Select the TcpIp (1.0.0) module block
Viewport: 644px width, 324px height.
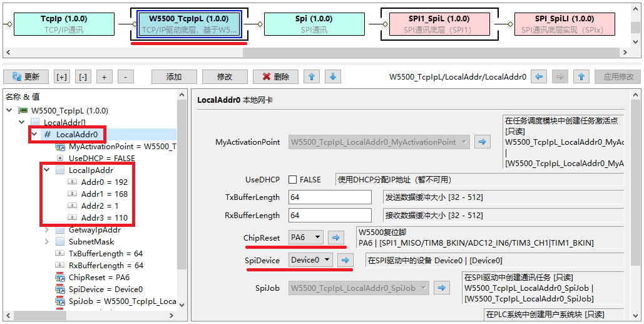(x=64, y=24)
